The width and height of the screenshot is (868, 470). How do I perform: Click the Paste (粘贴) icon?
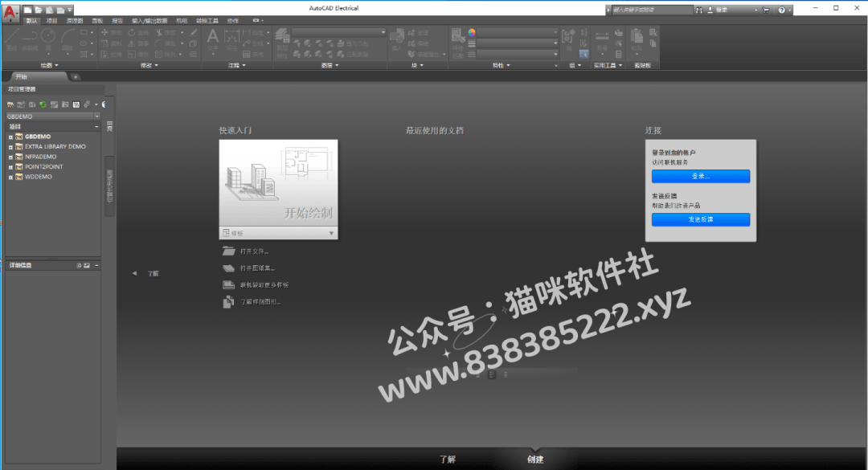pos(637,40)
